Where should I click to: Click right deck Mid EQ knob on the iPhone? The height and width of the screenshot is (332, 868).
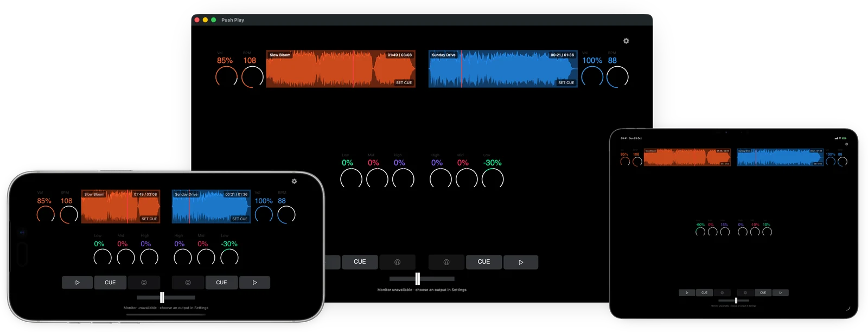206,258
